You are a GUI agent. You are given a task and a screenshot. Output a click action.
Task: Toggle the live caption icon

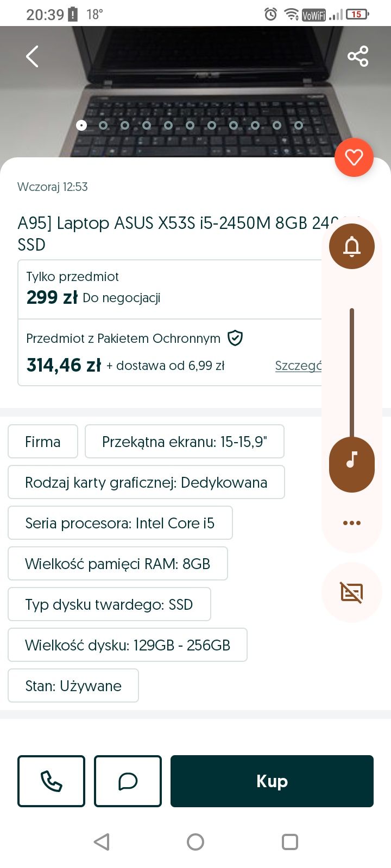[x=351, y=592]
